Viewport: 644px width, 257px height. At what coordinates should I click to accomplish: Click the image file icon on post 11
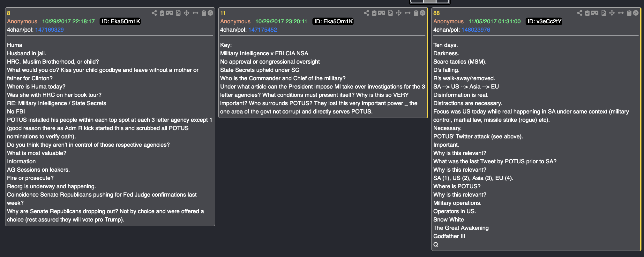tap(391, 13)
